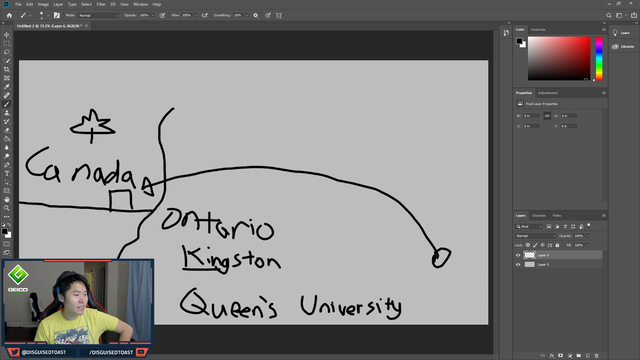Screen dimensions: 640x360
Task: Open the Learn panel button
Action: point(621,33)
